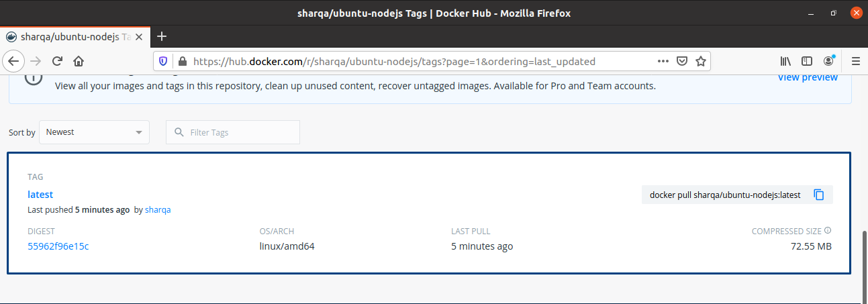Screen dimensions: 868x304
Task: Show compressed size info tooltip icon
Action: 828,230
